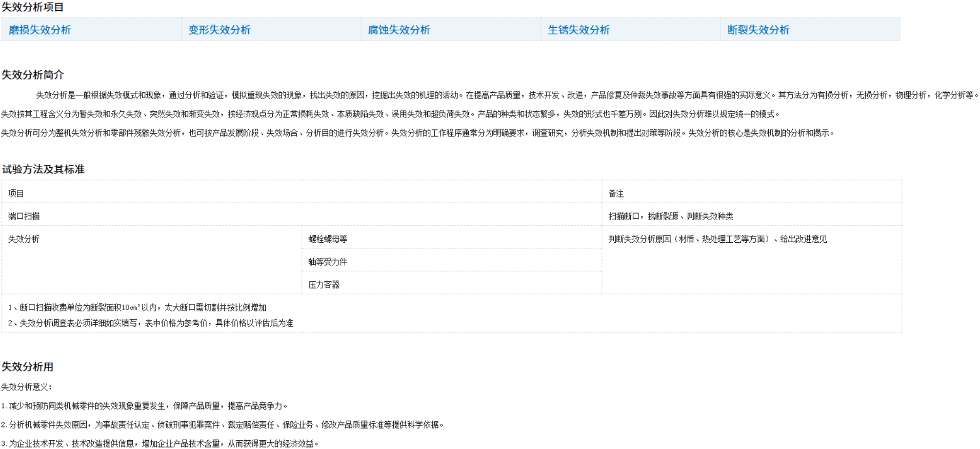Screen dimensions: 980x449
Task: Open the 磨损失效分析 link
Action: click(40, 30)
